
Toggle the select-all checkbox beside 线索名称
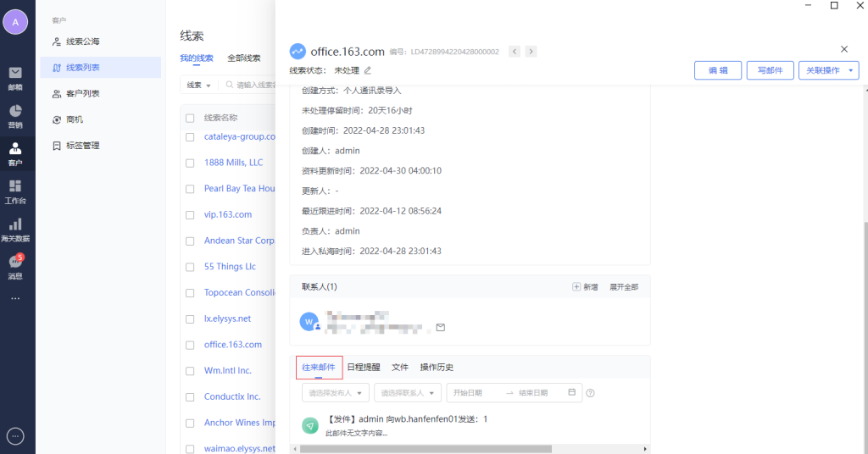point(190,118)
